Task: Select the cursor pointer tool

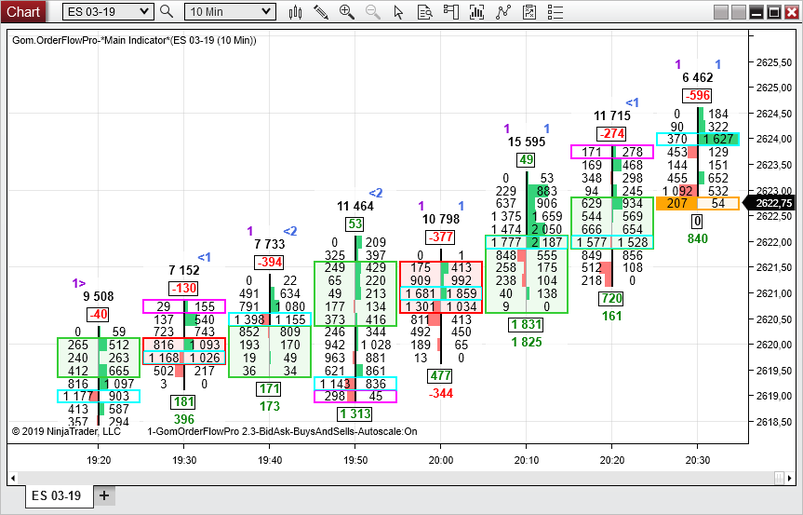Action: point(398,12)
